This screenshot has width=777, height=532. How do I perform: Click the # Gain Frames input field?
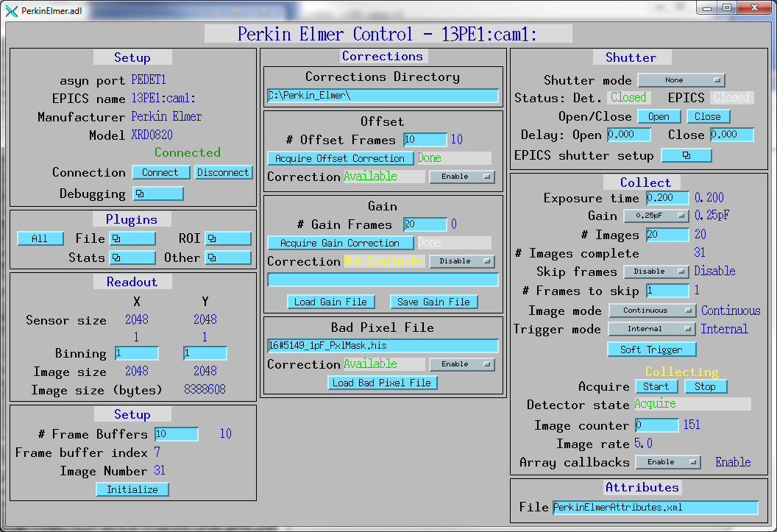[x=425, y=224]
